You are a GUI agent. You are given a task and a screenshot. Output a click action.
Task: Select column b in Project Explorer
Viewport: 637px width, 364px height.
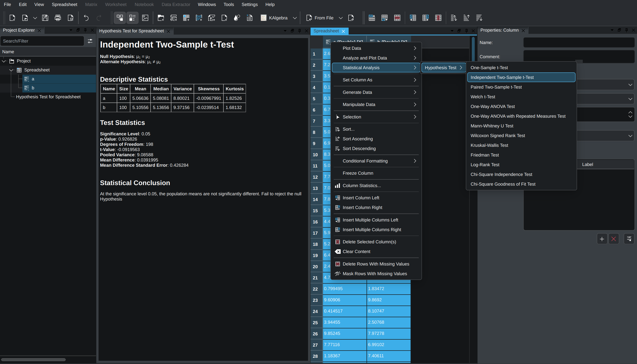pyautogui.click(x=33, y=88)
